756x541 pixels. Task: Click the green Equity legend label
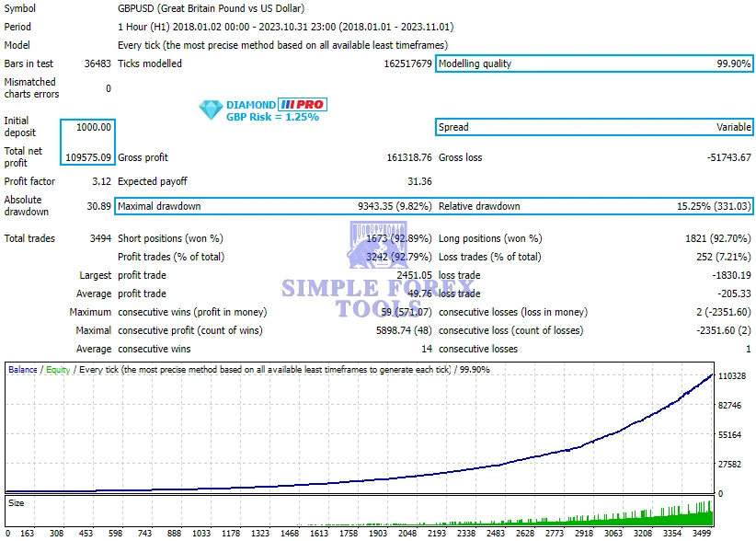coord(57,370)
